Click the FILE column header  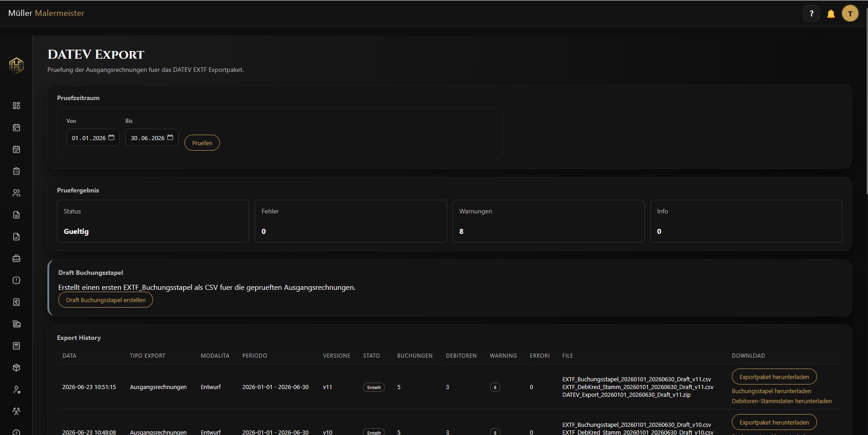567,356
